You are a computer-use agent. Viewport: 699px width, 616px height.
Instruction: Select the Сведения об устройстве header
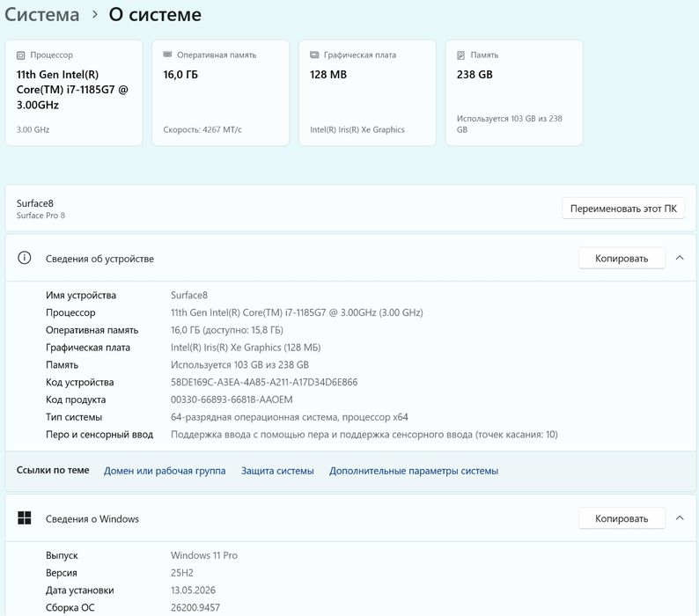tap(350, 258)
